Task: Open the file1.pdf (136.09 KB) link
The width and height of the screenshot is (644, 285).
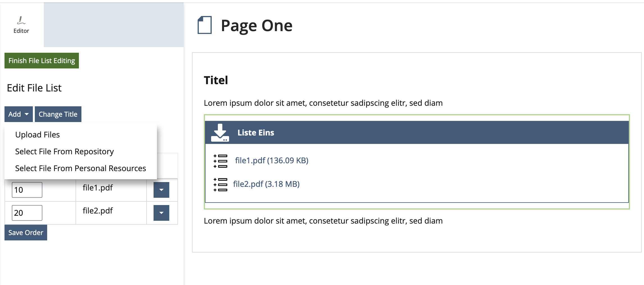Action: [x=271, y=160]
